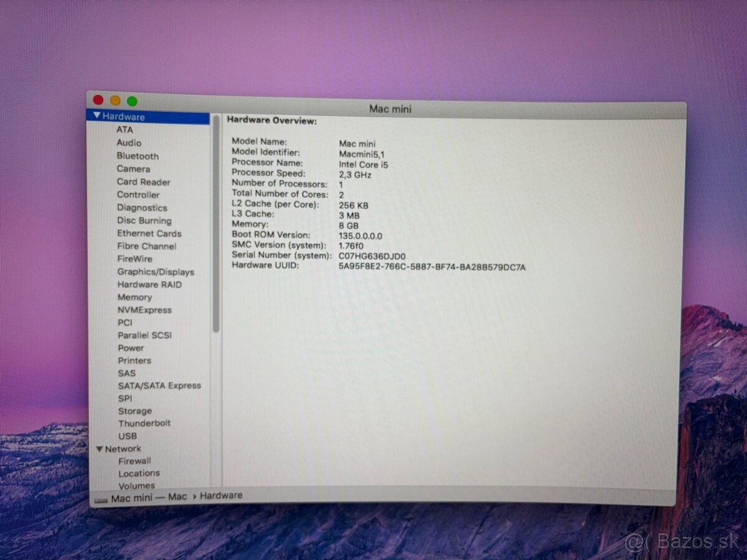Viewport: 747px width, 560px height.
Task: Select the Power section
Action: click(x=131, y=348)
